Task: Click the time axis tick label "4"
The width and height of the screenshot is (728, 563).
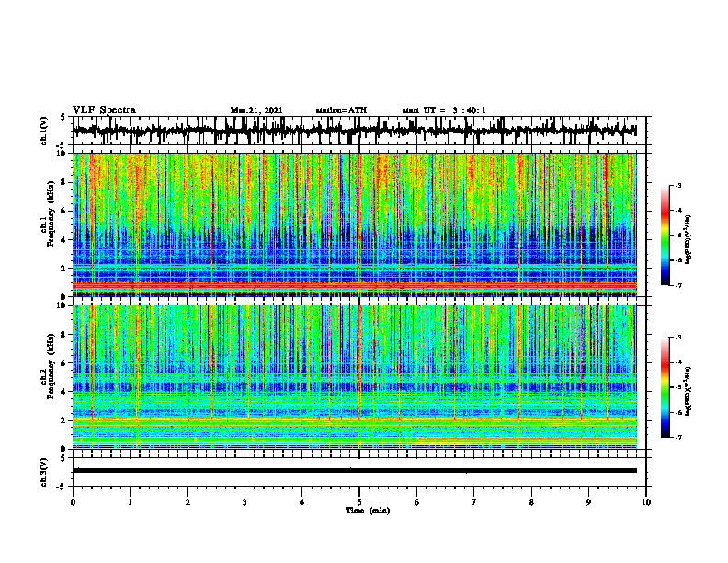Action: click(x=302, y=502)
